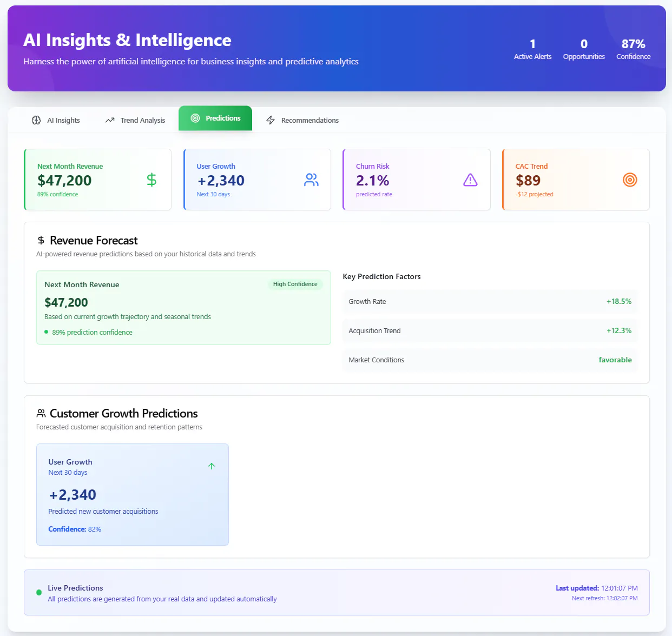This screenshot has width=672, height=636.
Task: Click the Next refresh 12:02:07 PM text
Action: tap(605, 598)
